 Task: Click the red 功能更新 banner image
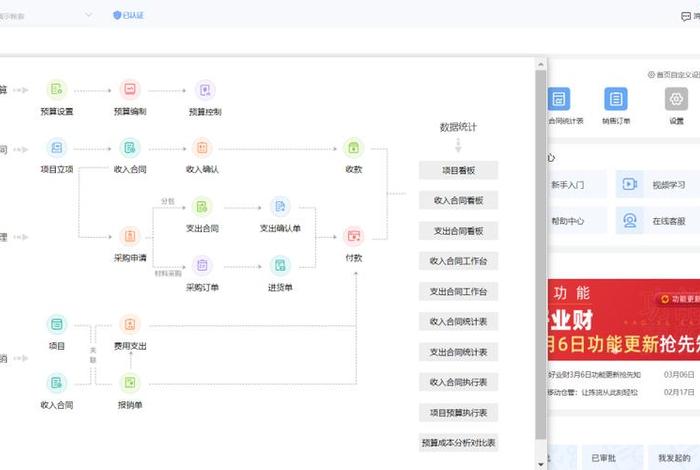pos(624,320)
